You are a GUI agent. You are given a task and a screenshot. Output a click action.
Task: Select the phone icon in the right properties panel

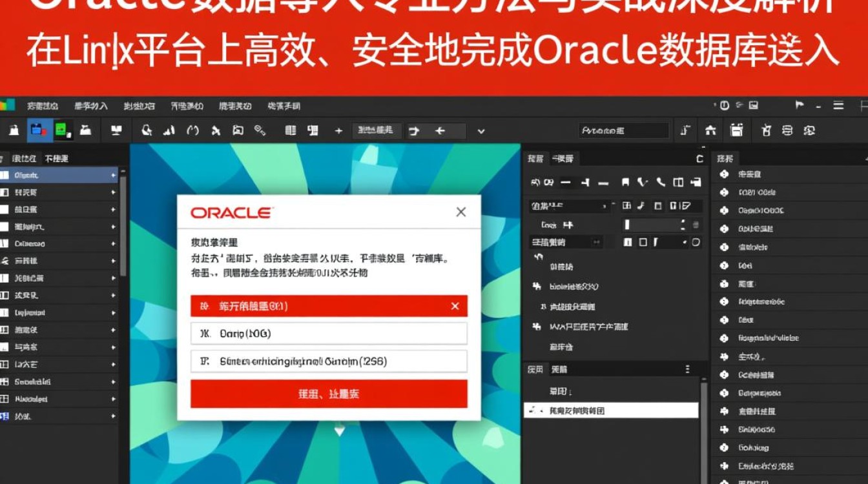[x=660, y=183]
